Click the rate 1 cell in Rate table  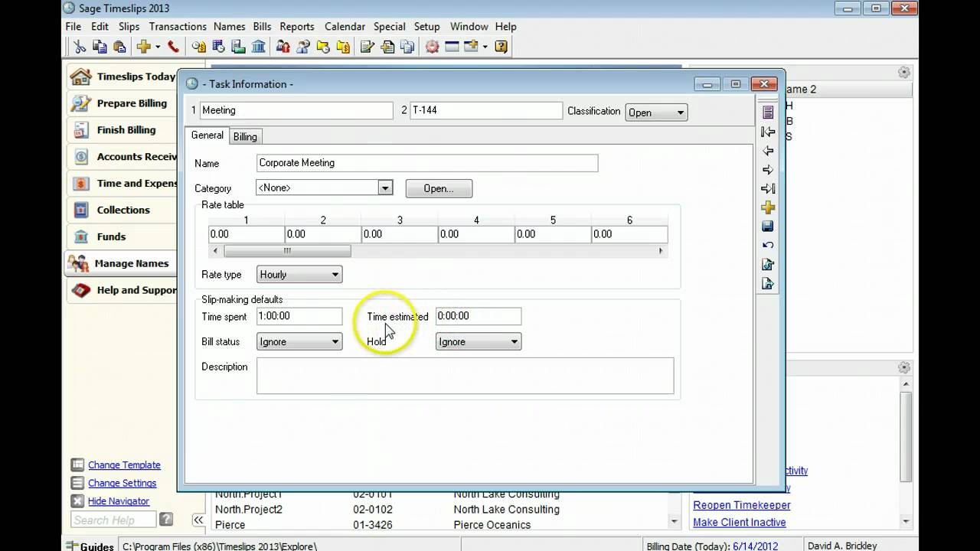(247, 234)
